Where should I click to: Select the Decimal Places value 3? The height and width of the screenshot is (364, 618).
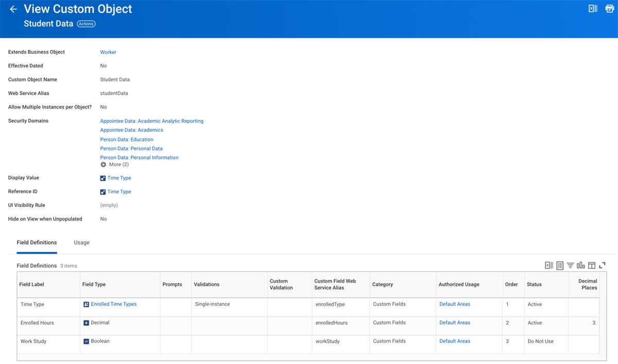593,323
